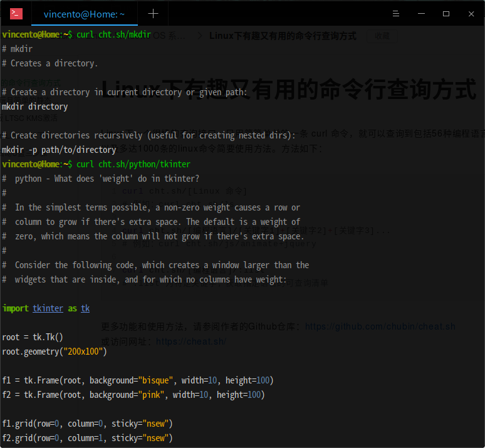Click the underlined 'tkinter' module name
485x448 pixels.
point(48,308)
